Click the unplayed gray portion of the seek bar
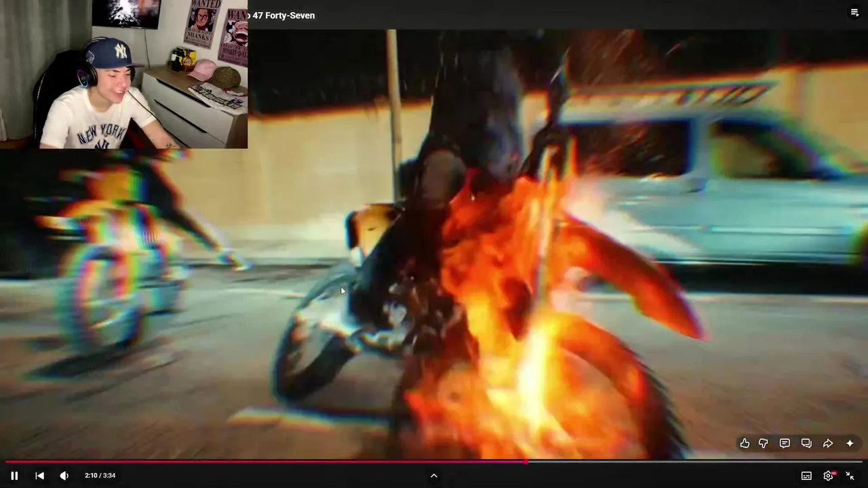This screenshot has width=868, height=488. [x=695, y=462]
